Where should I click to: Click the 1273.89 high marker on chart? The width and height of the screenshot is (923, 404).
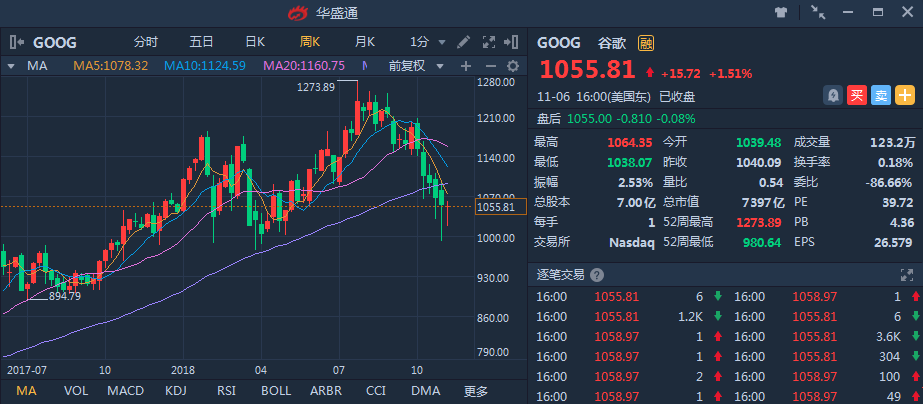316,87
